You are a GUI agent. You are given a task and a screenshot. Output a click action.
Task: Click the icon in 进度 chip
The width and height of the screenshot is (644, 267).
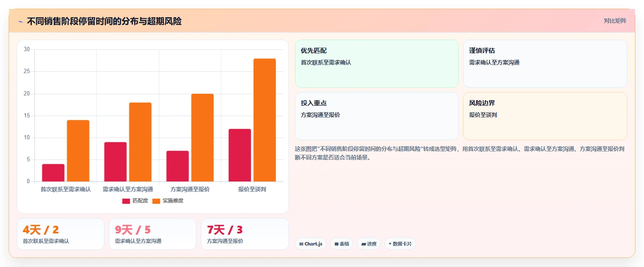click(x=364, y=244)
